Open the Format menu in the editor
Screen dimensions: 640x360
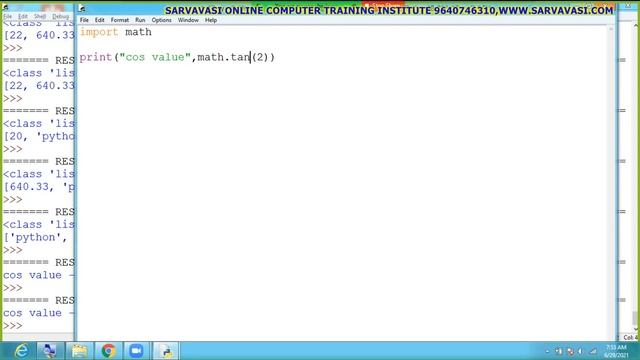pos(120,20)
